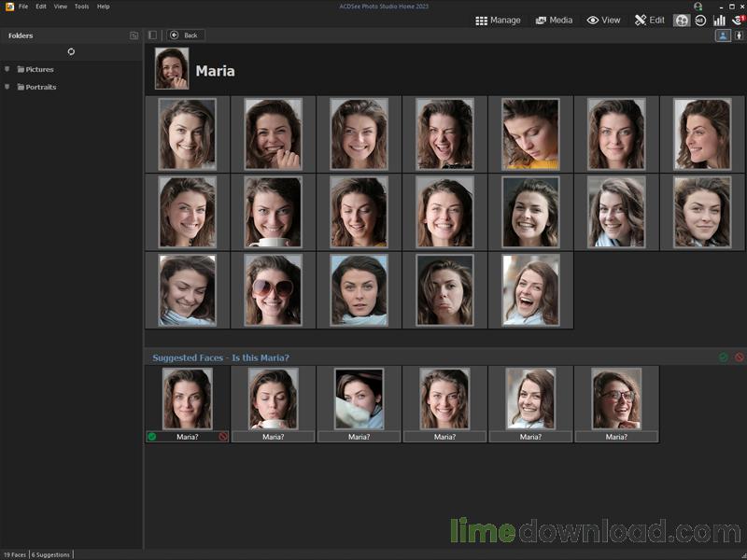Viewport: 747px width, 560px height.
Task: Click the add folder icon in Folders header
Action: click(134, 35)
